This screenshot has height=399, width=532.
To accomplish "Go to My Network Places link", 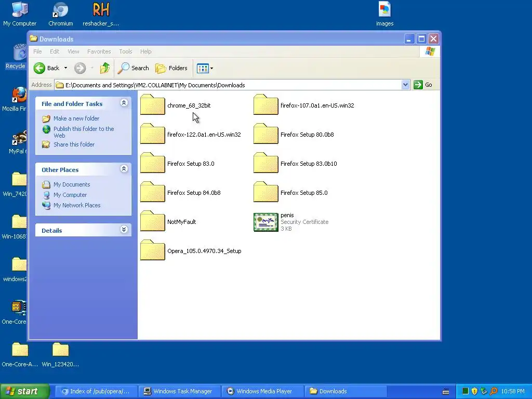I will click(77, 205).
